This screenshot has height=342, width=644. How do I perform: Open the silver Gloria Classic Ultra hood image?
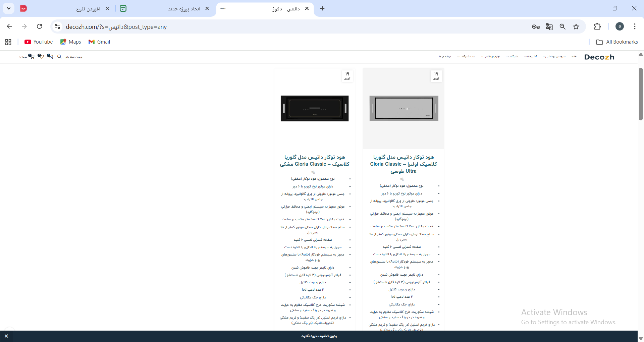pyautogui.click(x=404, y=108)
